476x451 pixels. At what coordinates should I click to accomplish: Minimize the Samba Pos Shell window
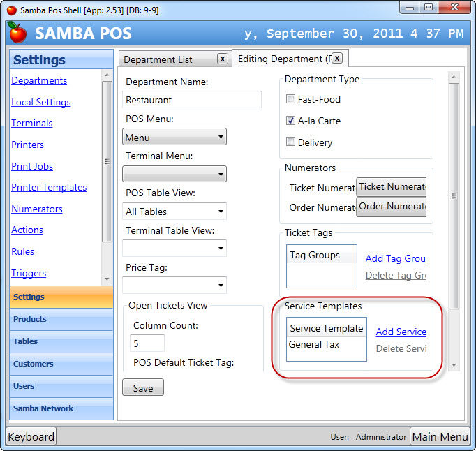(x=410, y=8)
